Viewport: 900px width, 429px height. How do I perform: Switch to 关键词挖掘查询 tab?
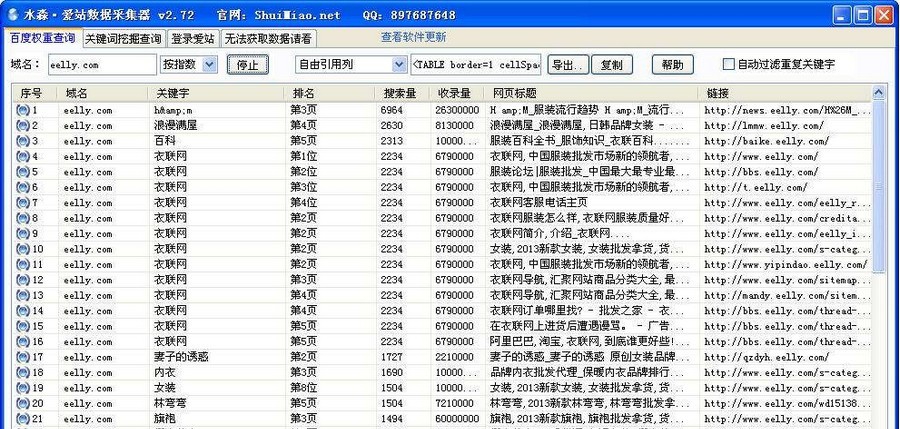(x=124, y=39)
